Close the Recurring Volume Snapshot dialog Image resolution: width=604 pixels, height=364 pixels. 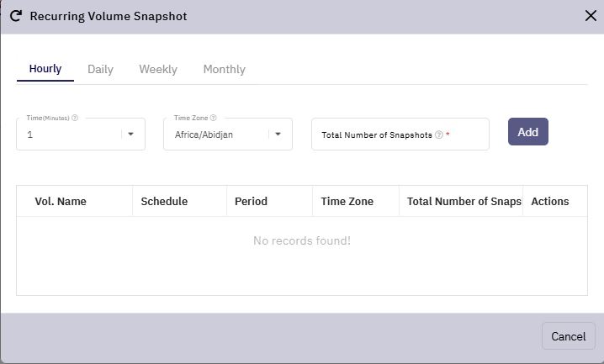(x=591, y=16)
